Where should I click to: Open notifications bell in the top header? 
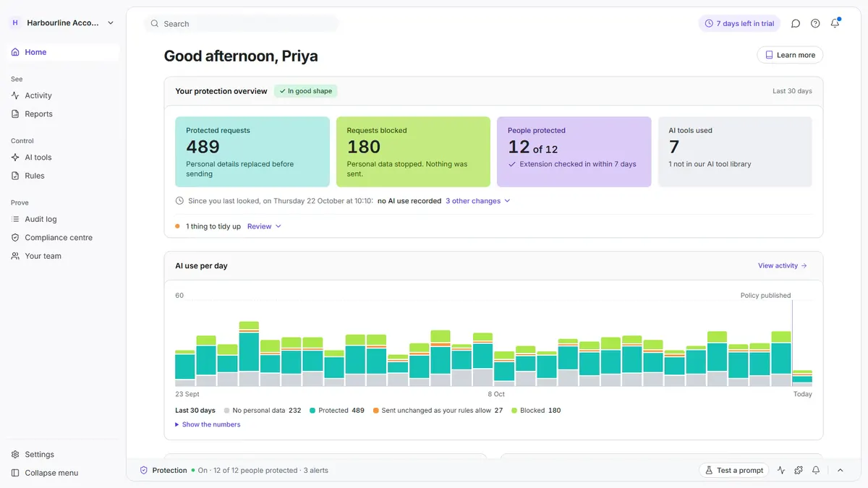click(835, 24)
